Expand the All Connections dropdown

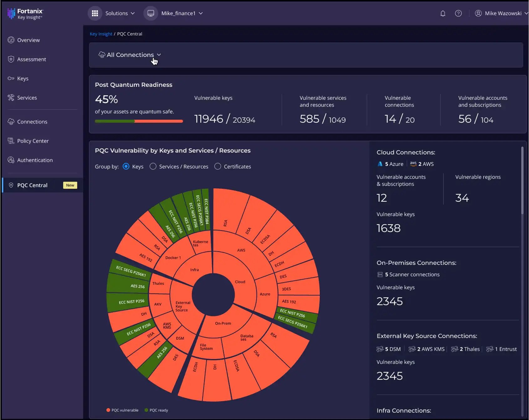(130, 55)
